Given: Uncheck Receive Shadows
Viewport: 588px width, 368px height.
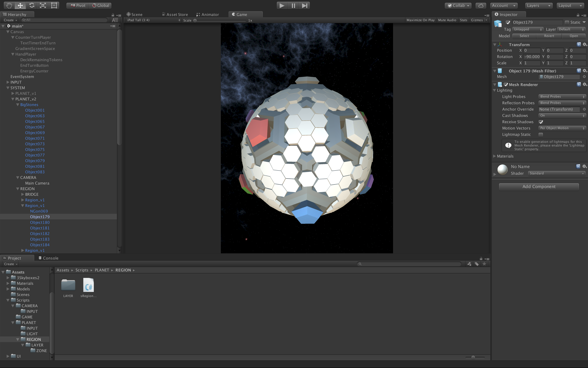Looking at the screenshot, I should (541, 122).
